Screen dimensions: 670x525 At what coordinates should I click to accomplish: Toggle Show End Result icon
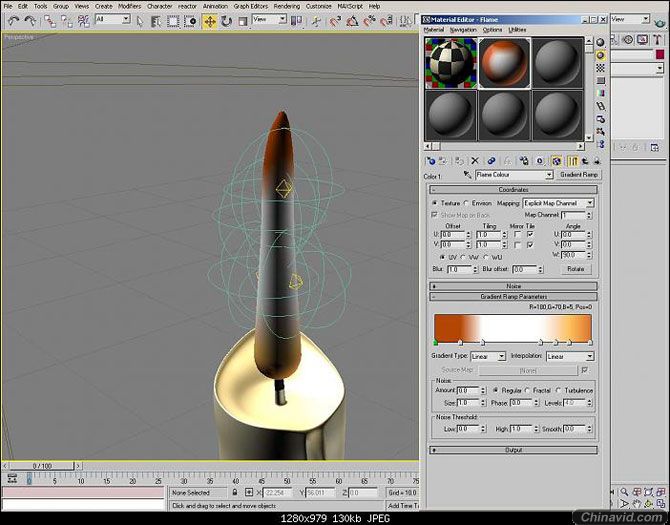pyautogui.click(x=572, y=161)
